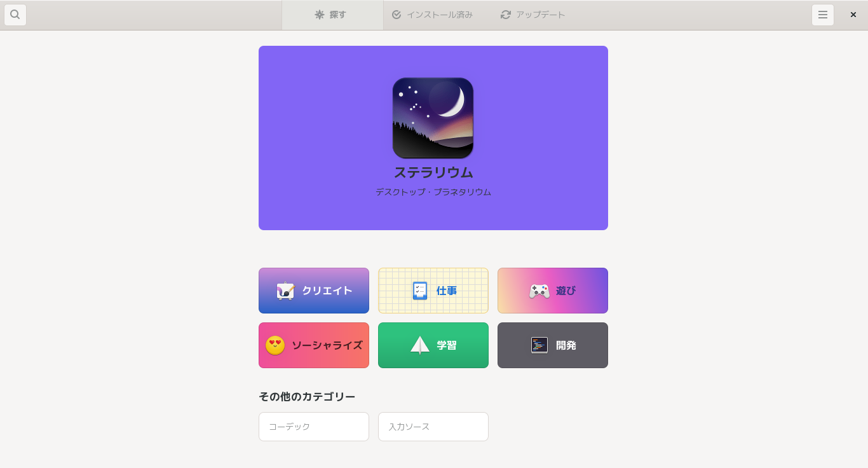Open the 開発 category
The height and width of the screenshot is (468, 868).
click(x=553, y=345)
